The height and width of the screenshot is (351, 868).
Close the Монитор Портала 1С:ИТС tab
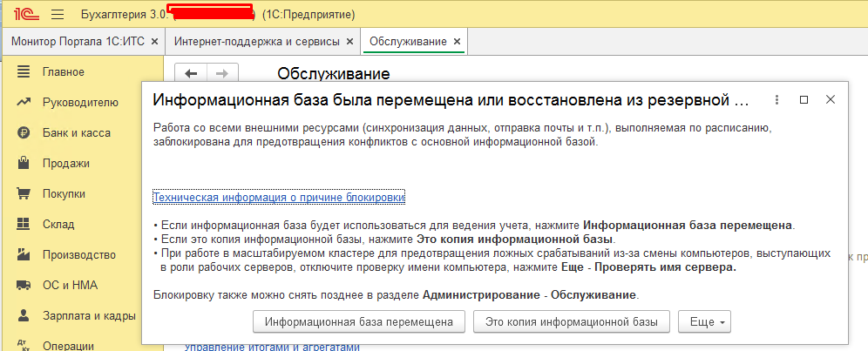pyautogui.click(x=154, y=42)
